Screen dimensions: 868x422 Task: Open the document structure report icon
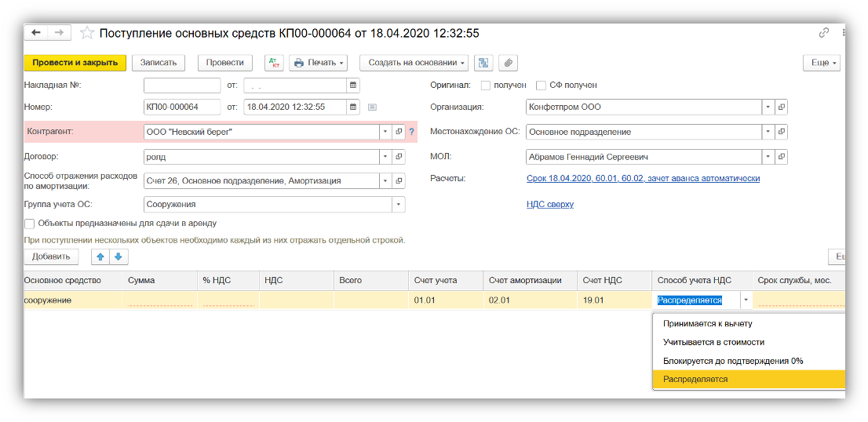pos(483,63)
